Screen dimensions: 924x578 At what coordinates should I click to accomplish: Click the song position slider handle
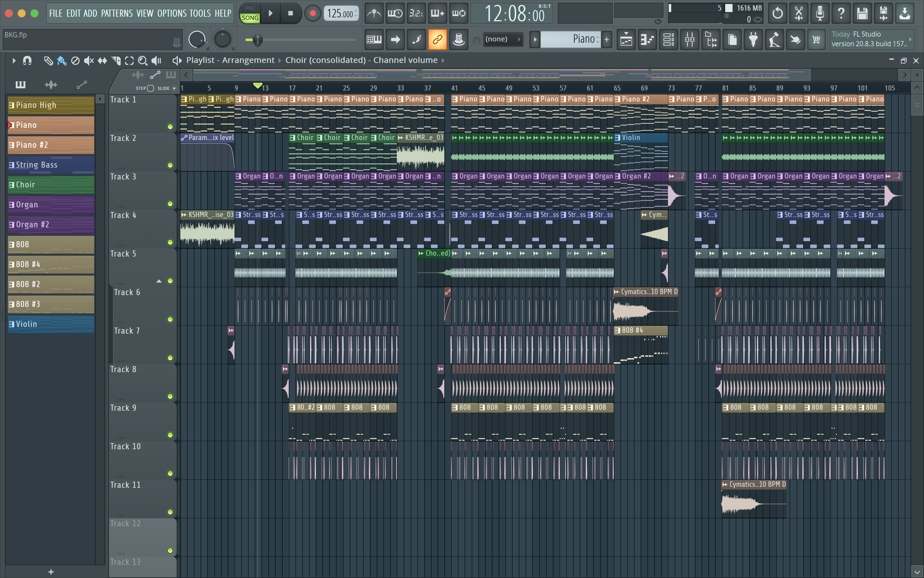258,39
